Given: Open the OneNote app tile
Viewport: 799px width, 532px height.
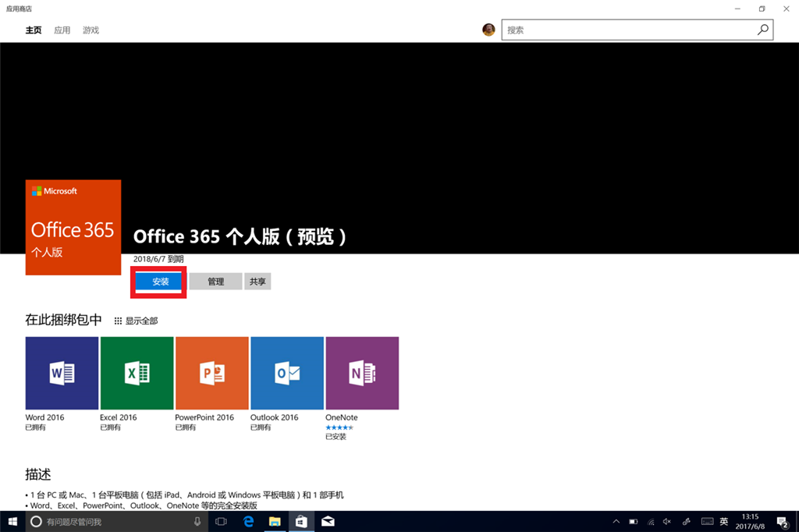Looking at the screenshot, I should click(362, 373).
